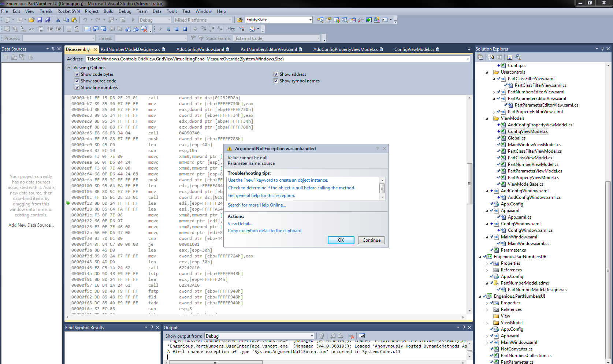613x364 pixels.
Task: Click Continue in the exception dialog
Action: (x=371, y=240)
